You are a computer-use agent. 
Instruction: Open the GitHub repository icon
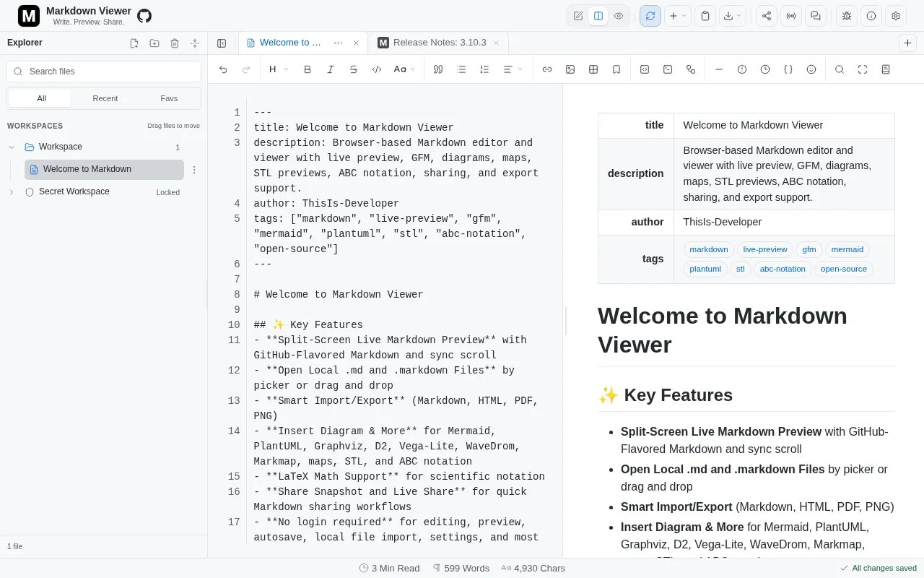click(x=144, y=16)
